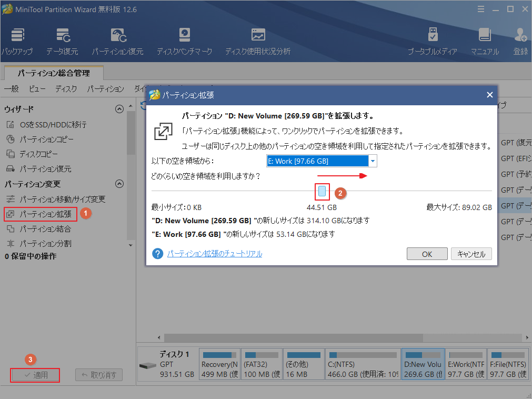The height and width of the screenshot is (399, 532).
Task: Click the horizontal scrollbar left arrow
Action: (159, 337)
